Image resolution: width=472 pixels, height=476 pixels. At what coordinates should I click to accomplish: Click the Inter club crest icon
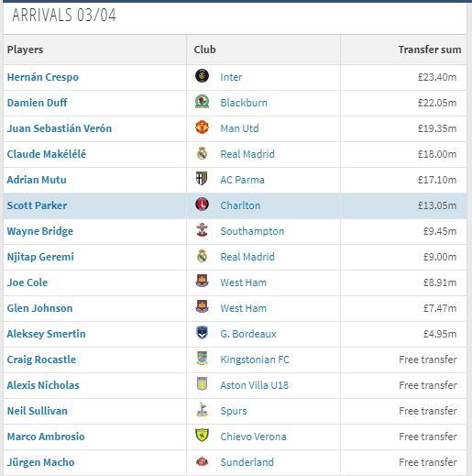[202, 76]
